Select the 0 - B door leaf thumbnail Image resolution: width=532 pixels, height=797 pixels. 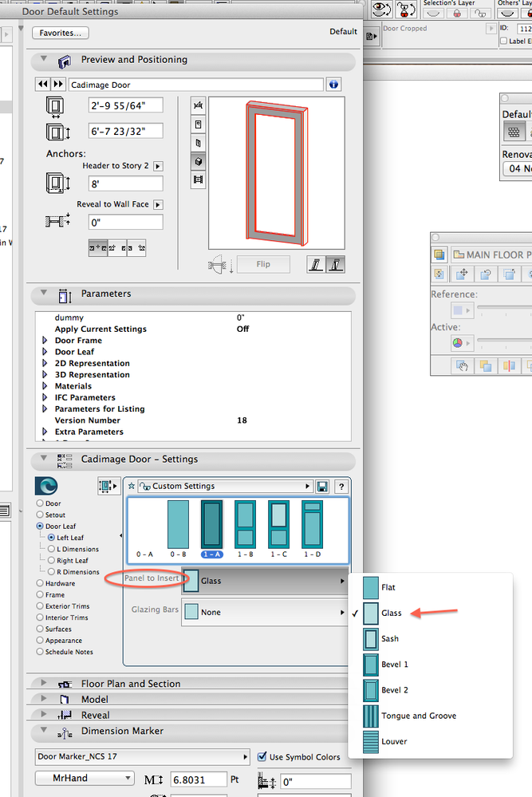coord(179,529)
